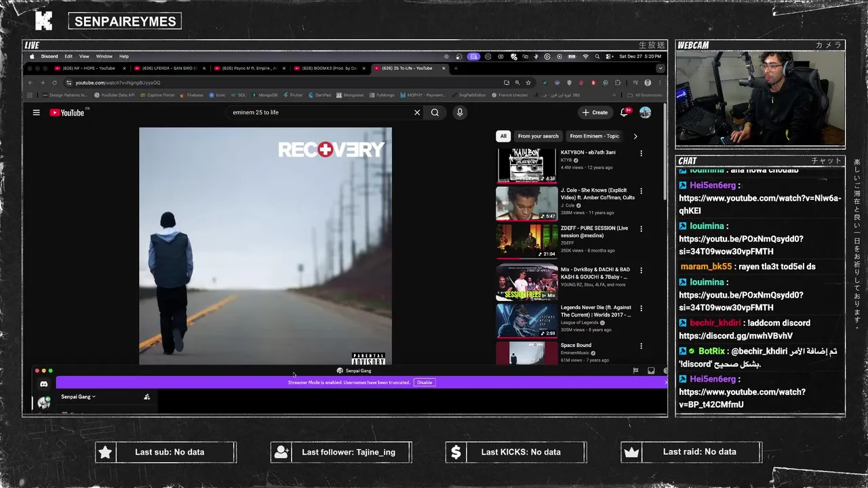Invite people icon next to Senpai Gang
This screenshot has width=868, height=488.
146,397
